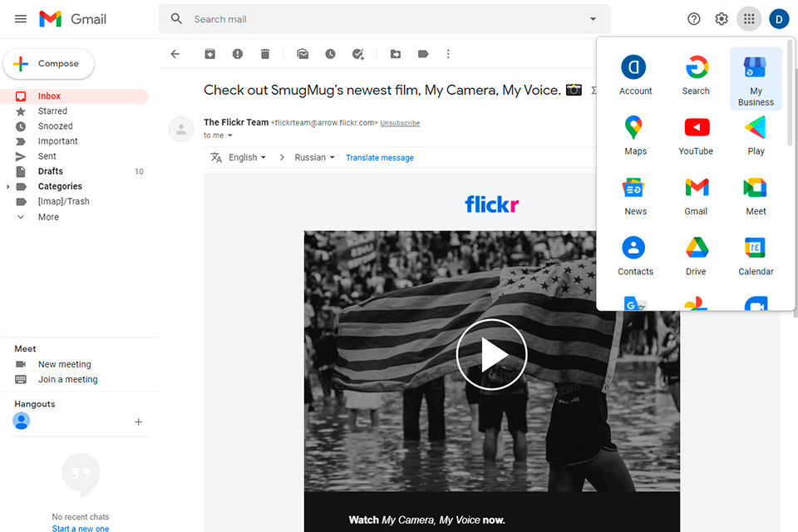Go back to inbox arrow
The width and height of the screenshot is (798, 532).
[175, 54]
